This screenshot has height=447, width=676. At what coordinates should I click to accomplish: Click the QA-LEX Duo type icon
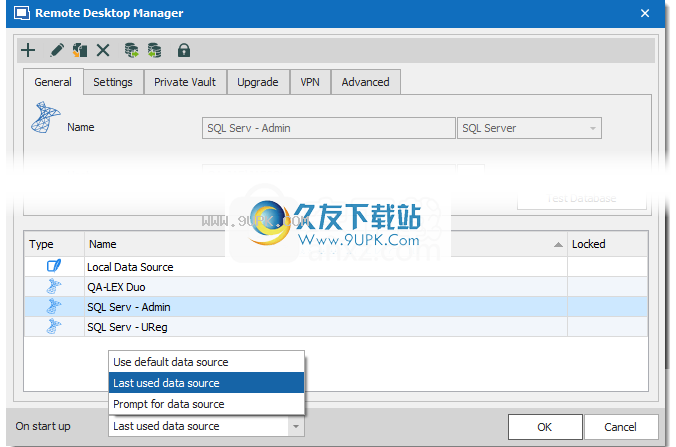click(54, 286)
